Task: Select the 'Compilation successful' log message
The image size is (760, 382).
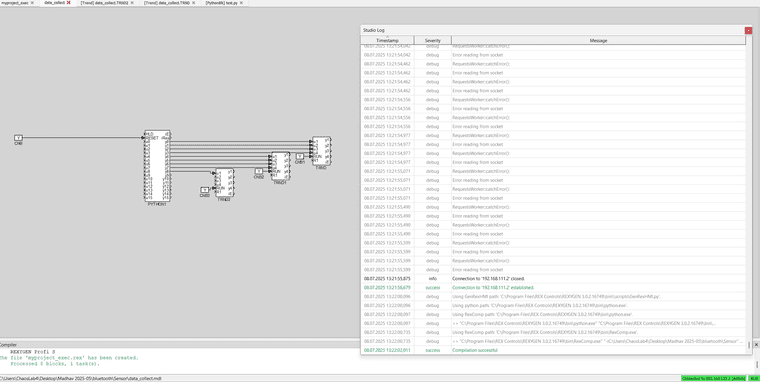Action: pos(475,350)
